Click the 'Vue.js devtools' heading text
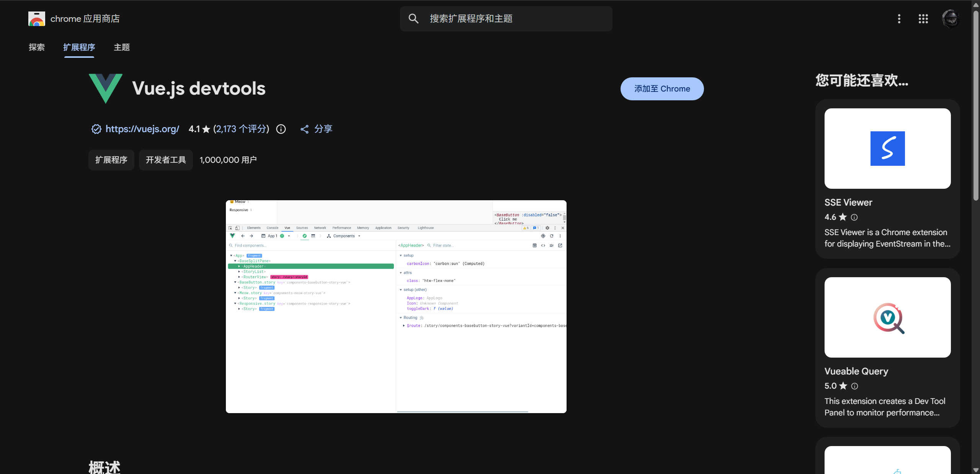This screenshot has height=474, width=980. tap(199, 88)
